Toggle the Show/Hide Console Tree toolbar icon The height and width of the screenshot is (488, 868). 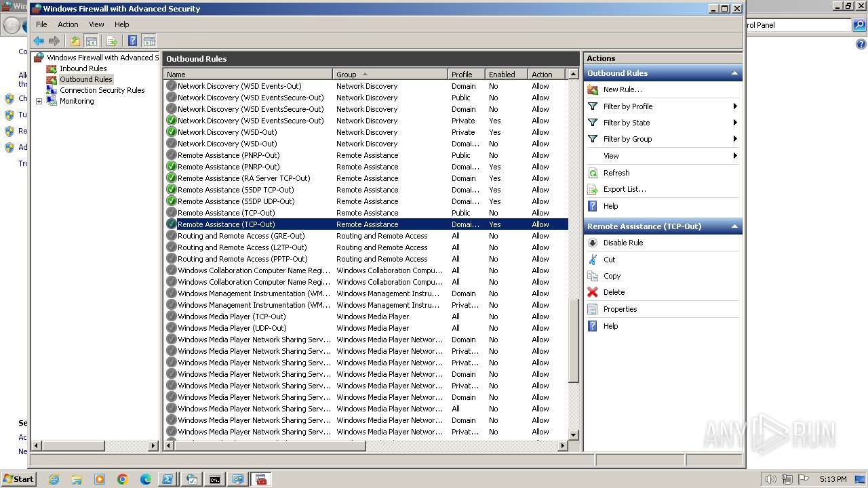coord(92,41)
